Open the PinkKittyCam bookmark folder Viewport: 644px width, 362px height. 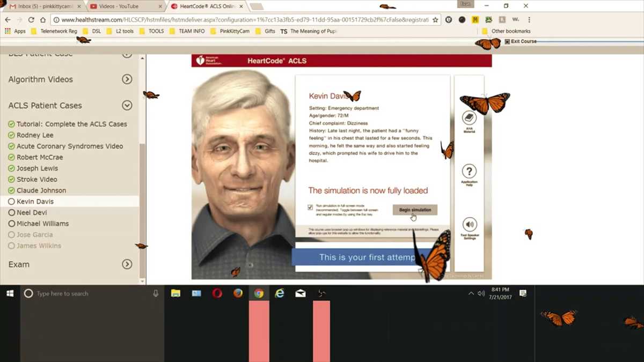coord(230,31)
